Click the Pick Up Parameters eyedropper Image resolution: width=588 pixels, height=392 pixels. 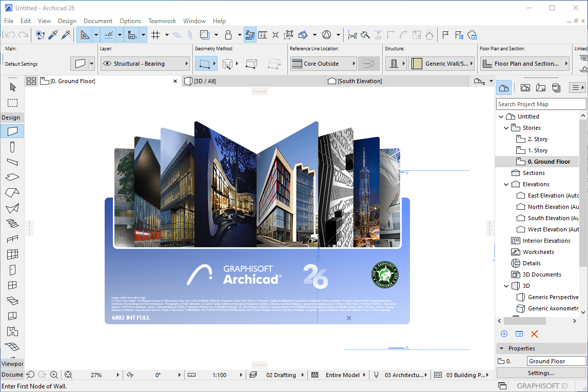(x=52, y=35)
